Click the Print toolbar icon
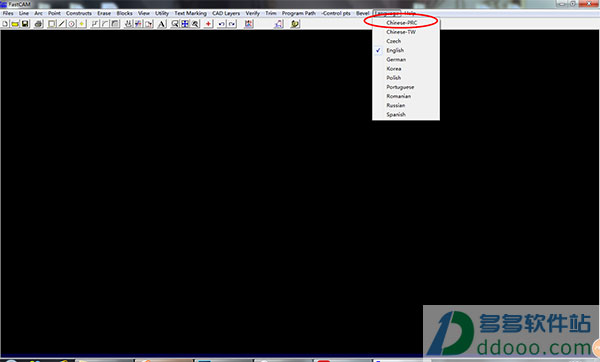This screenshot has height=362, width=600. click(38, 24)
